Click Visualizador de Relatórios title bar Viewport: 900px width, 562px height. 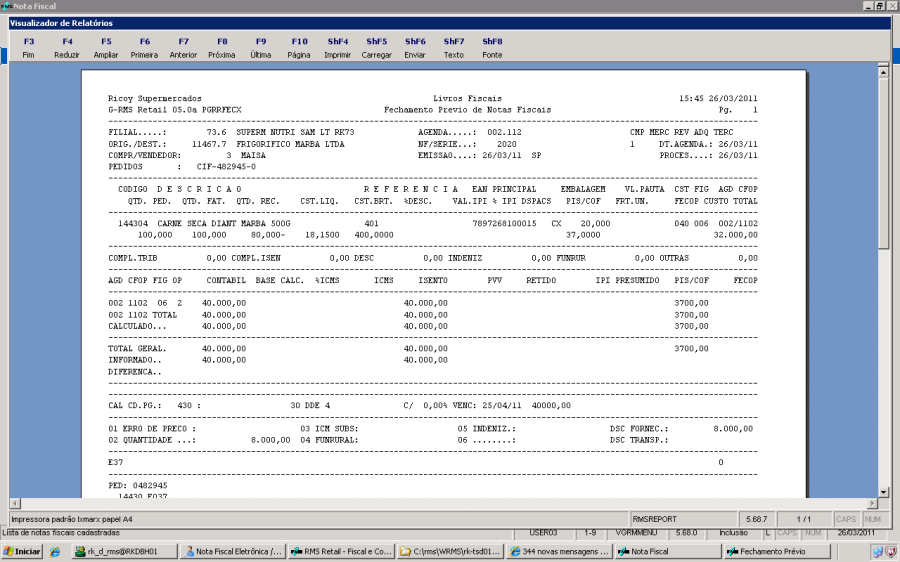pos(449,23)
